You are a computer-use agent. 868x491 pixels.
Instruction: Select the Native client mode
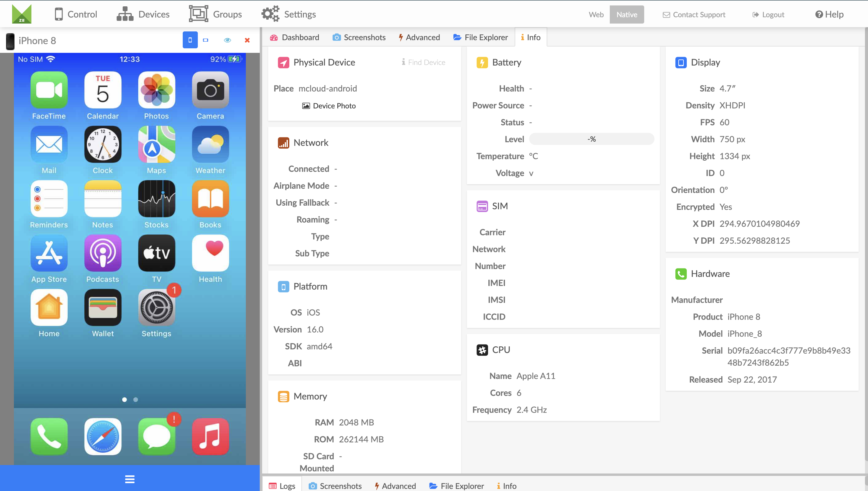click(x=627, y=14)
